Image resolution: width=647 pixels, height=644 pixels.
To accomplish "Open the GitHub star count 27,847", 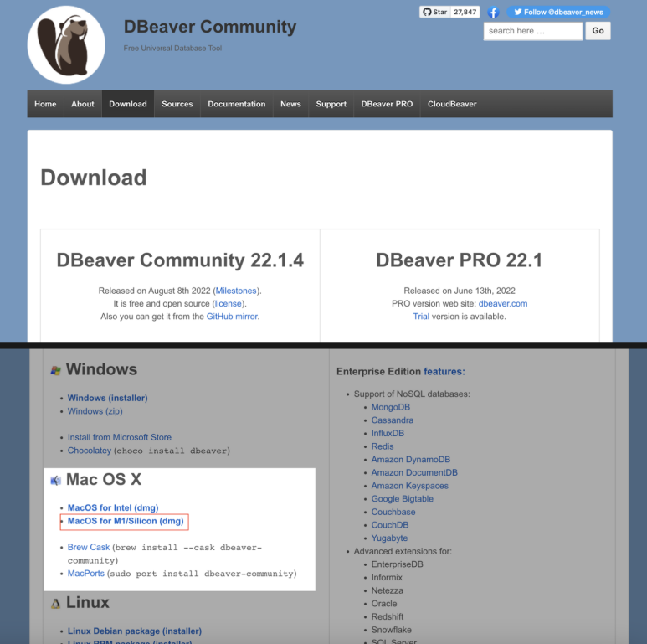I will pyautogui.click(x=465, y=12).
